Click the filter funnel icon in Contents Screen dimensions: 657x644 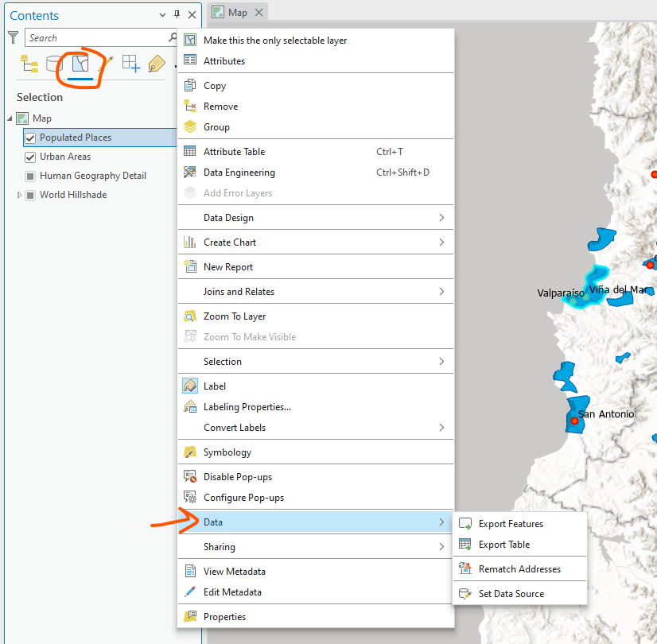(14, 37)
